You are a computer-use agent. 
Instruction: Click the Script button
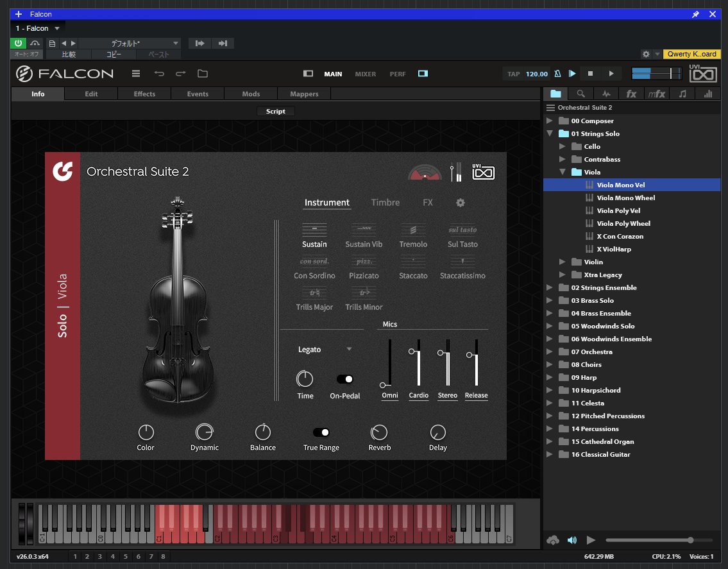tap(275, 112)
